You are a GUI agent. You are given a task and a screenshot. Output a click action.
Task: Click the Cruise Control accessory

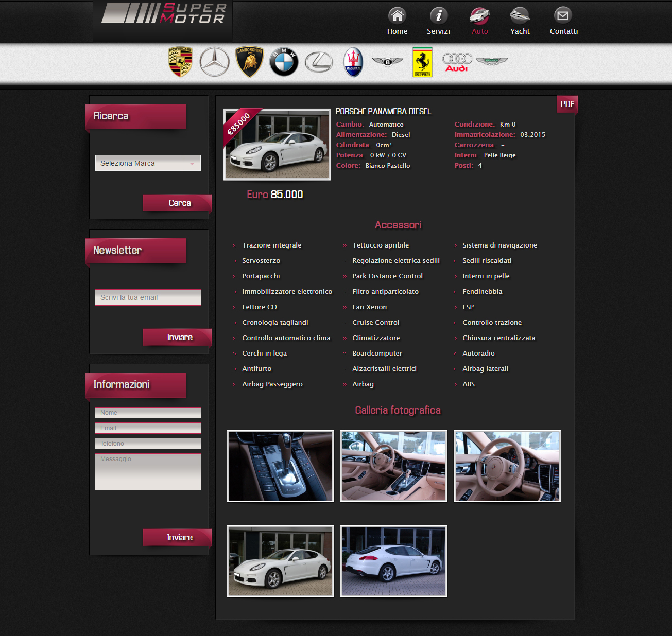click(x=376, y=323)
